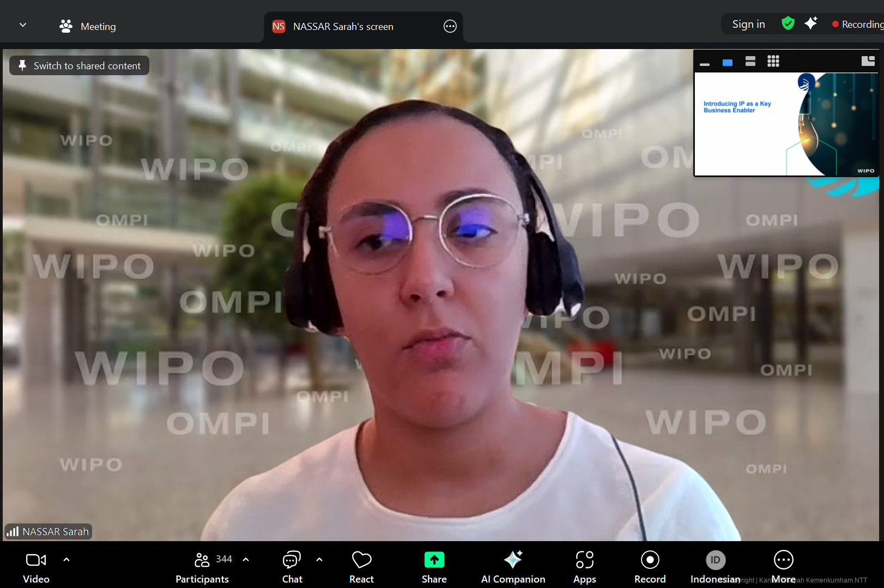
Task: Expand the Chat options caret
Action: pos(319,560)
